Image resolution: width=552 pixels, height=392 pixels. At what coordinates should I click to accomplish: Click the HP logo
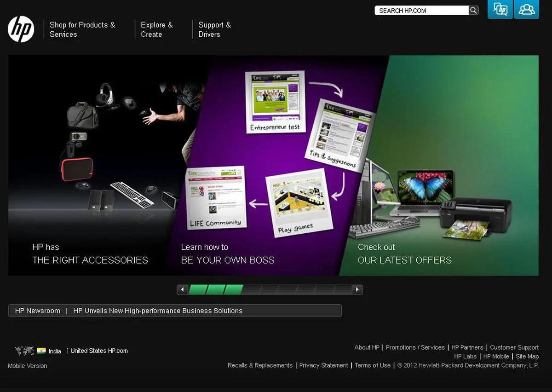tap(21, 29)
